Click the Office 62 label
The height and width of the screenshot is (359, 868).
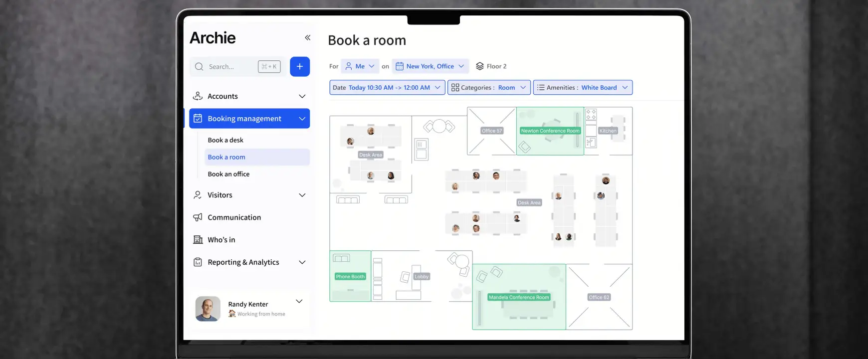tap(599, 297)
